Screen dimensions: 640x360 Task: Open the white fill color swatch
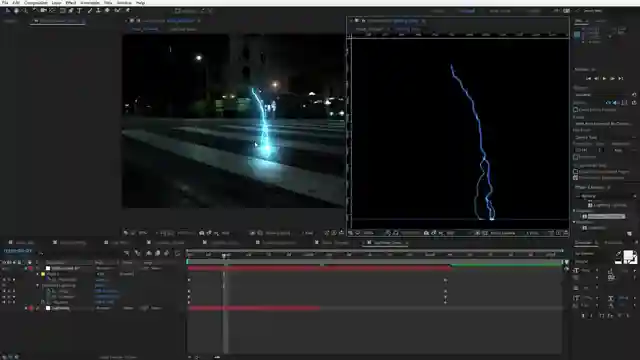pos(629,256)
